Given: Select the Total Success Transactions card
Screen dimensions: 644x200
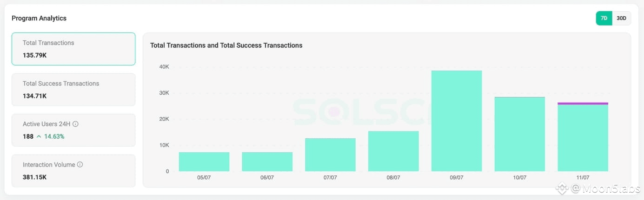Looking at the screenshot, I should (73, 90).
